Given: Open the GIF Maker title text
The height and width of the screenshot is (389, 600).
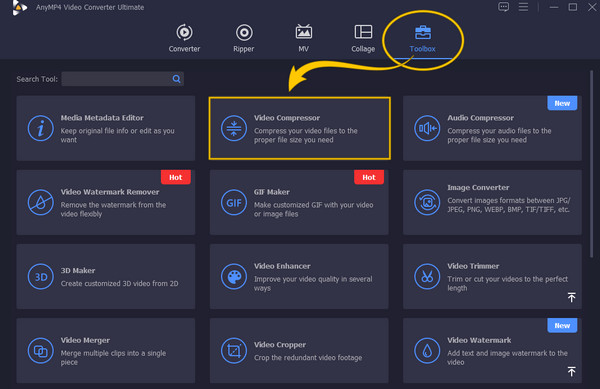Looking at the screenshot, I should (272, 192).
